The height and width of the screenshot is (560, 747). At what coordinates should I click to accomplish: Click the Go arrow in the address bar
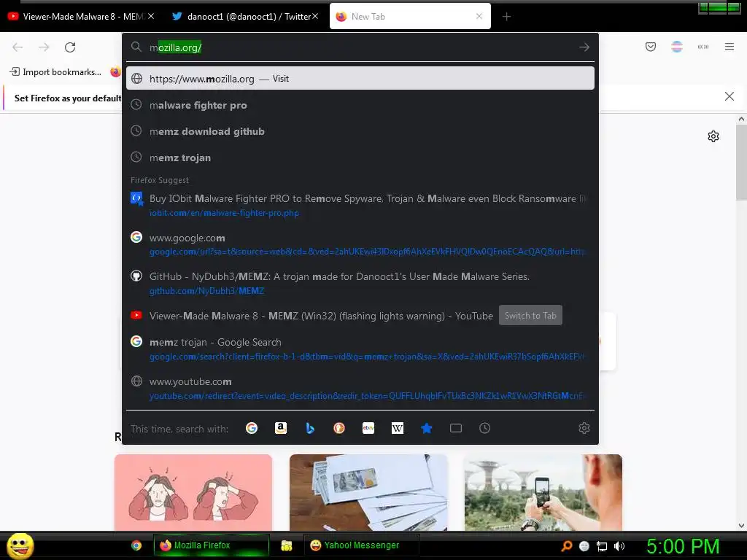pyautogui.click(x=584, y=47)
